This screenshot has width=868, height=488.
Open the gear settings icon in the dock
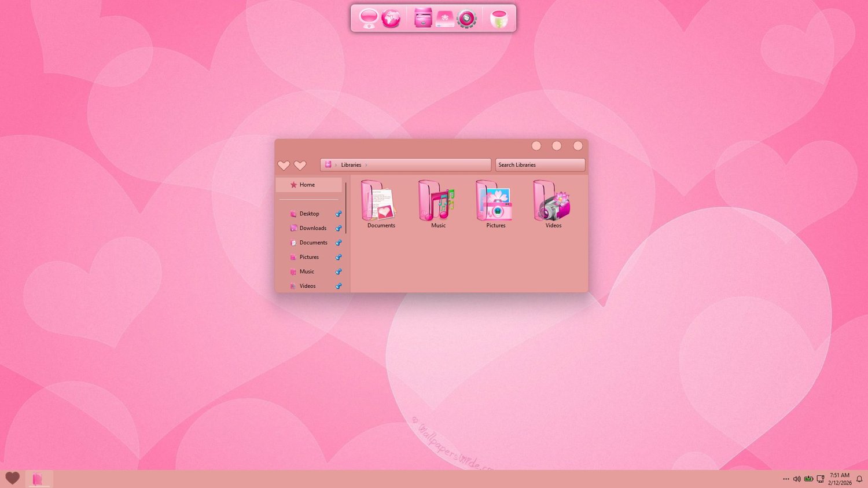click(x=466, y=19)
